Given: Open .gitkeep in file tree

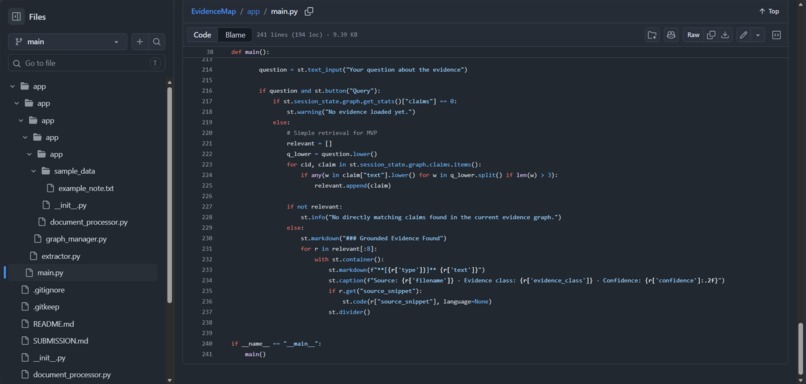Looking at the screenshot, I should [x=46, y=307].
